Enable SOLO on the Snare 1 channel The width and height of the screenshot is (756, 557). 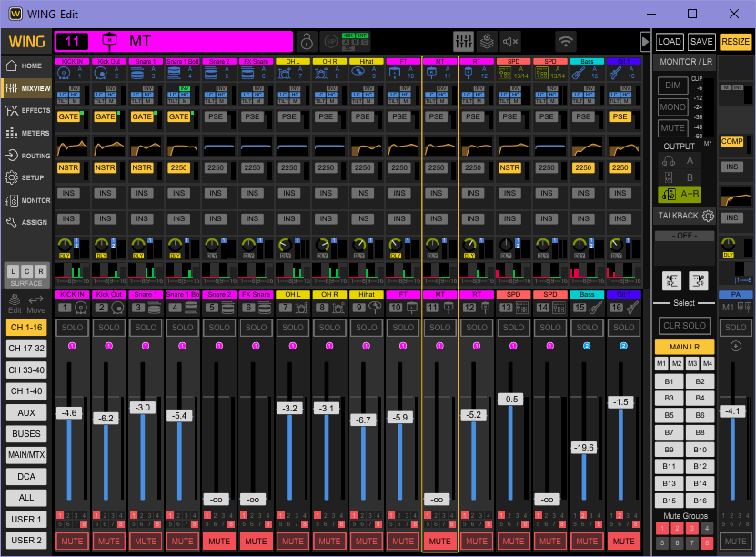tap(144, 328)
